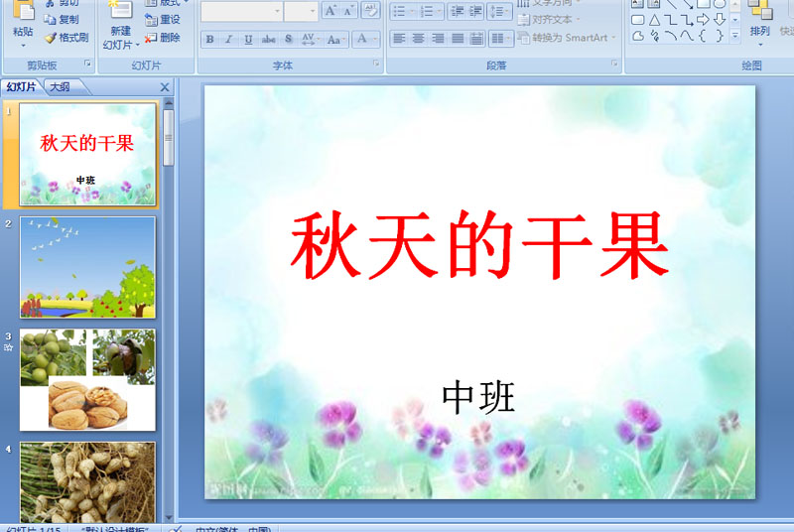Clear all formatting eraser icon
The height and width of the screenshot is (532, 794).
click(x=370, y=10)
